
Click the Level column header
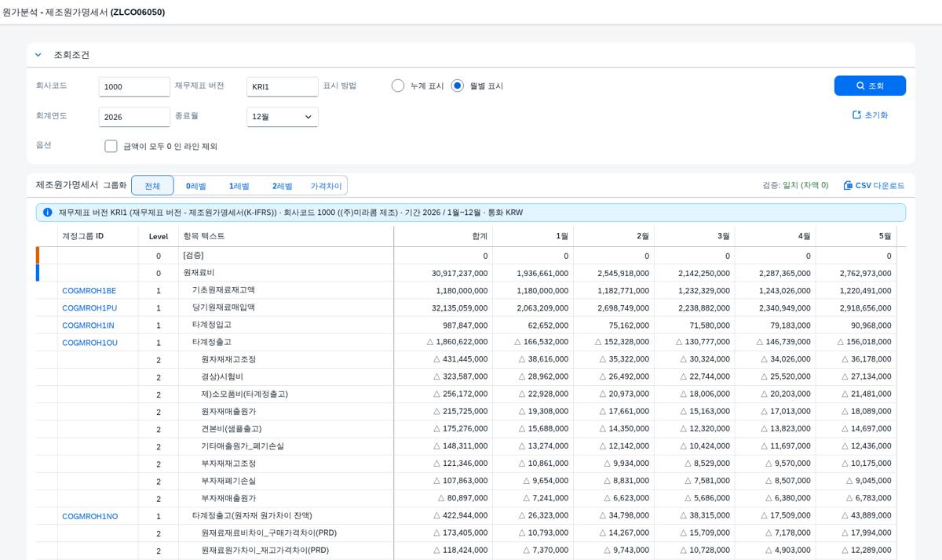(159, 236)
